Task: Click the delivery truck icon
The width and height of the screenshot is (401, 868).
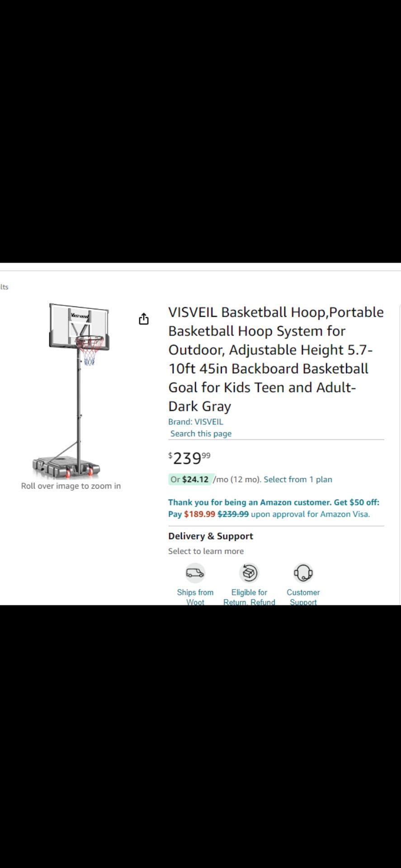Action: click(195, 573)
